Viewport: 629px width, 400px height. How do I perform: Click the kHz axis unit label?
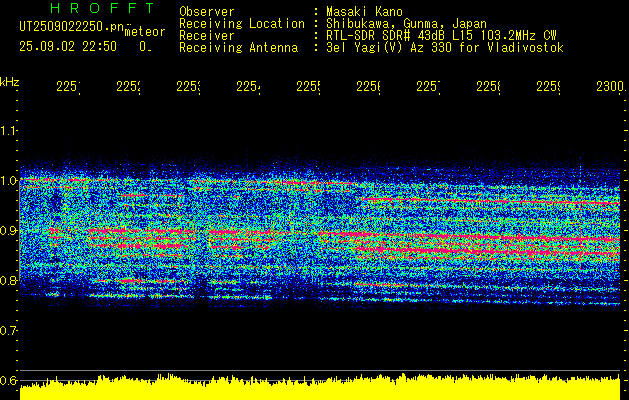click(x=9, y=82)
